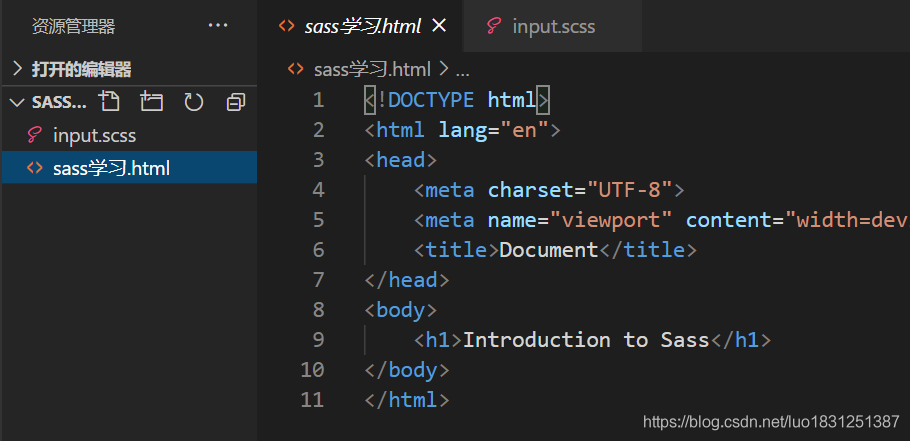This screenshot has width=910, height=441.
Task: Click the Sass icon on the input.scss tab
Action: 494,26
